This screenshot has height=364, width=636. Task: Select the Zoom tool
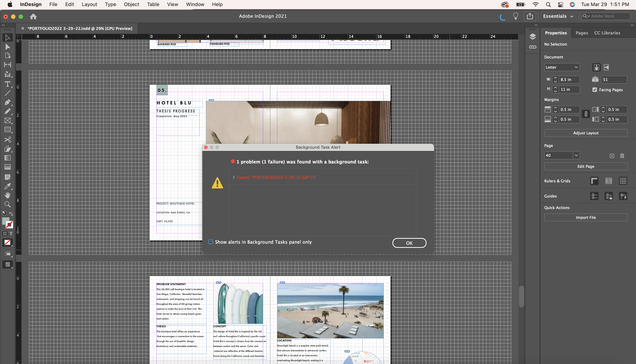pos(8,204)
